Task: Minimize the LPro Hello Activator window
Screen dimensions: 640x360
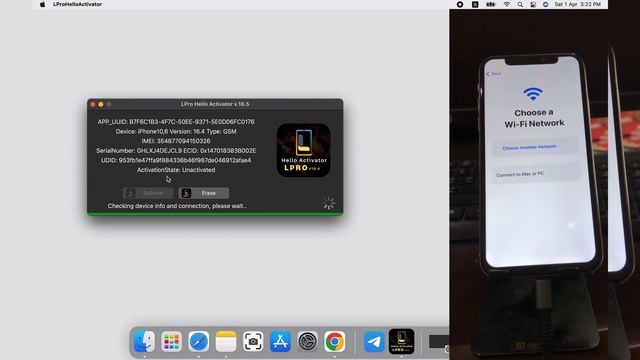Action: point(101,104)
